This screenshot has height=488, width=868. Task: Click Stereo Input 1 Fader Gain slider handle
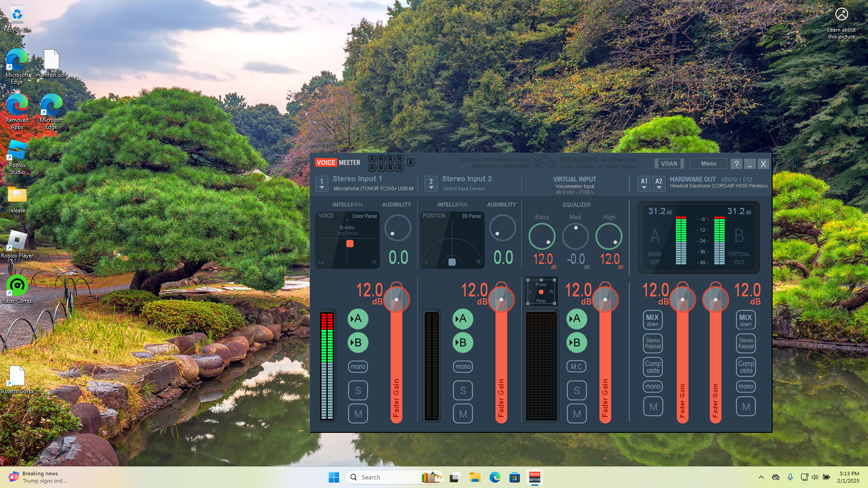[396, 300]
